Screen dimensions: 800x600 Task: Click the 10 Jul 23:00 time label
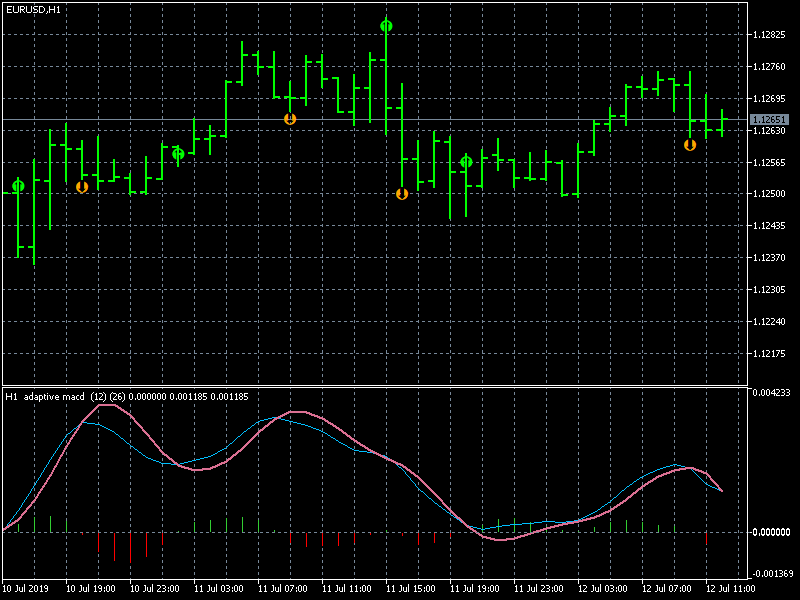tap(155, 588)
